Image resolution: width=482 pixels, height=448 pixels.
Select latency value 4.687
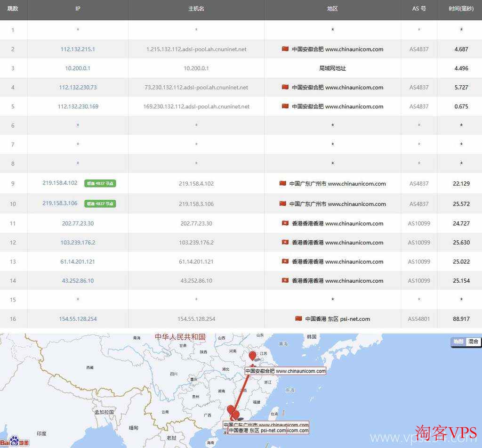click(x=461, y=49)
